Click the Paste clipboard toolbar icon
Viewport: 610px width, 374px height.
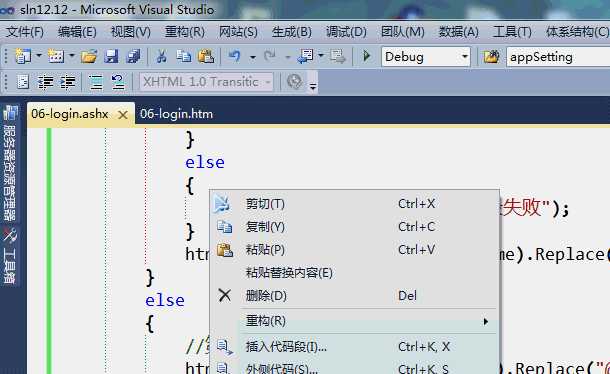(206, 57)
